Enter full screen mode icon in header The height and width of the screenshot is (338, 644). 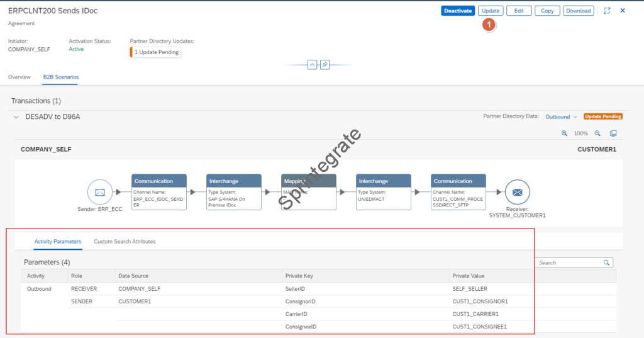(607, 11)
